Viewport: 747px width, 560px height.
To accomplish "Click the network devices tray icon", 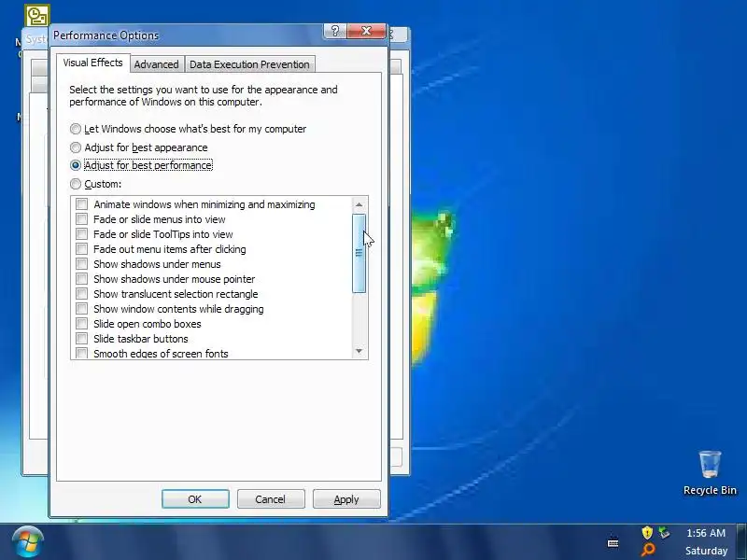I will tap(664, 532).
